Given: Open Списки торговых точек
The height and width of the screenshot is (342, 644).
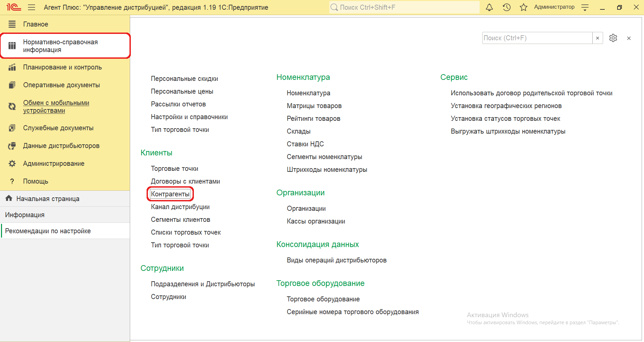Looking at the screenshot, I should coord(186,232).
